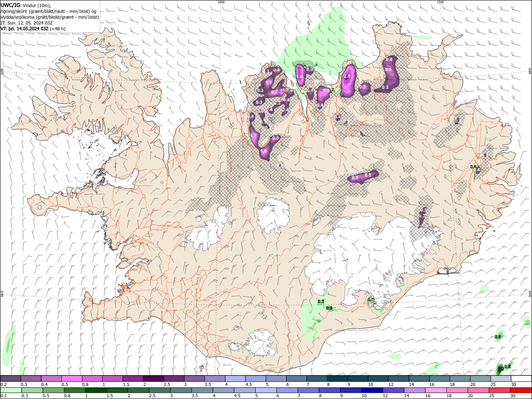
Task: Select the 'VT: þri. 14.05.2024 03Z' valid time line
Action: [x=25, y=29]
